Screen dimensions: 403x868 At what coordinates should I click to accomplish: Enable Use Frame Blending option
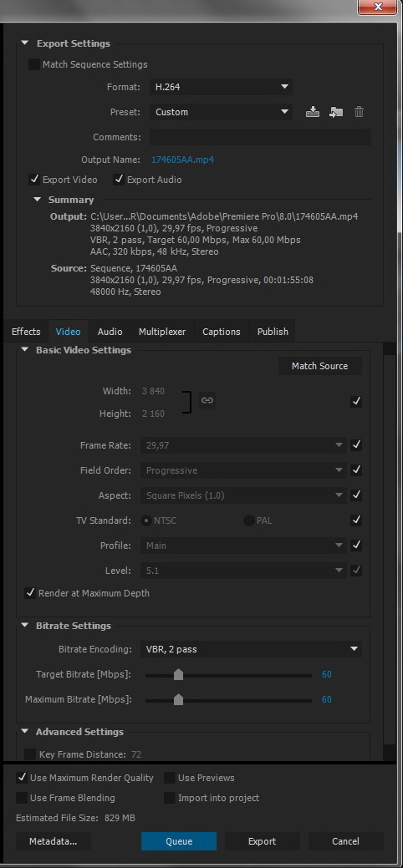click(x=22, y=798)
